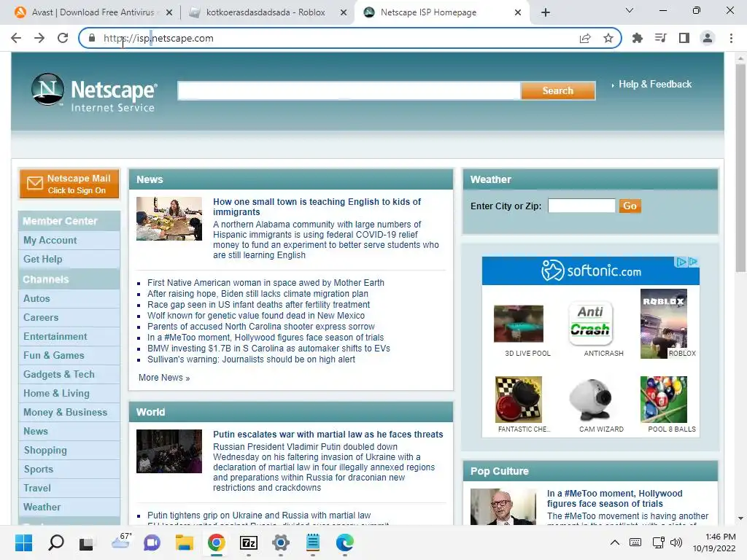The image size is (747, 560).
Task: Close the Roblox tab
Action: [x=344, y=12]
